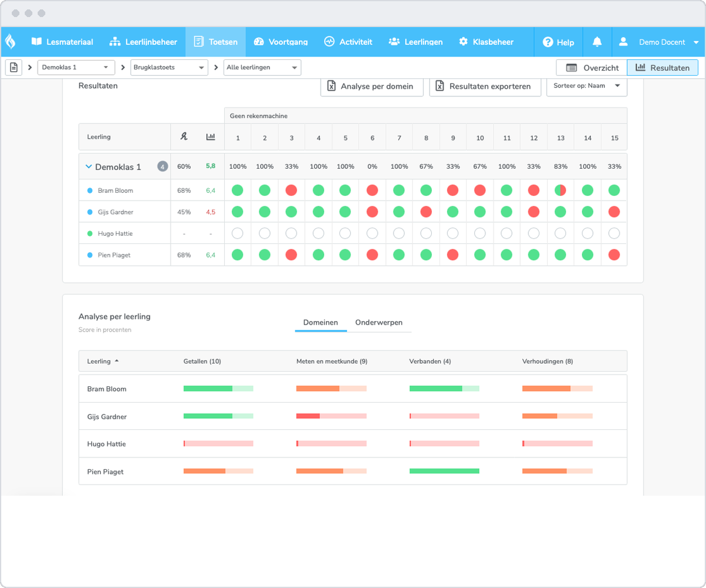Click the flame logo icon
This screenshot has height=588, width=706.
click(x=11, y=42)
